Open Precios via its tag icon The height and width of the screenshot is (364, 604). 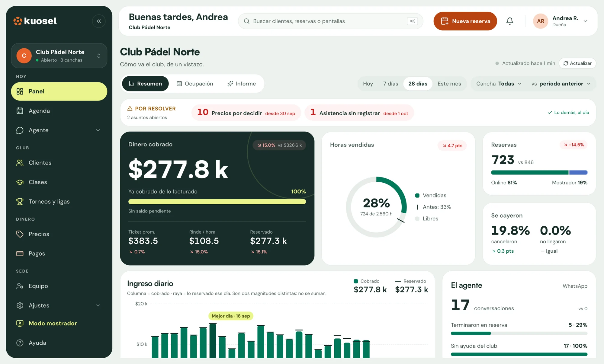(20, 234)
